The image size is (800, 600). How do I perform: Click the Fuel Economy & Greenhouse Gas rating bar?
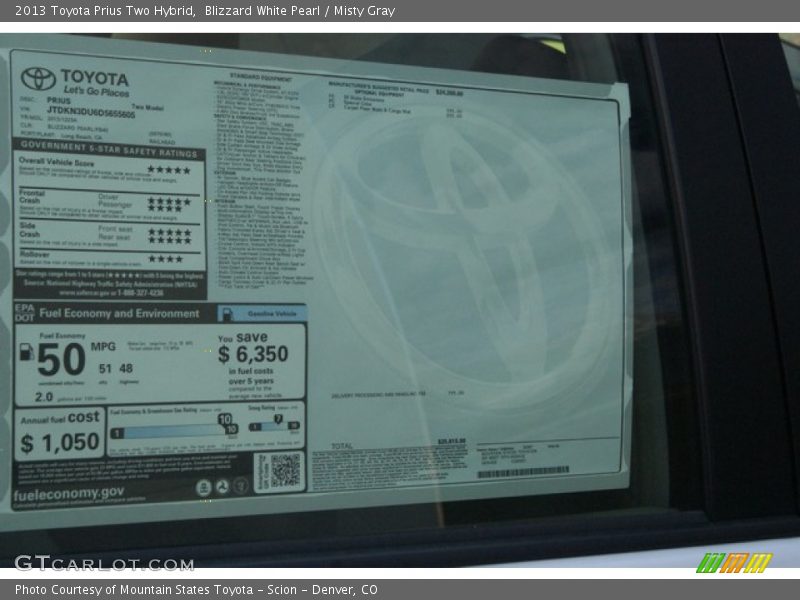point(174,431)
